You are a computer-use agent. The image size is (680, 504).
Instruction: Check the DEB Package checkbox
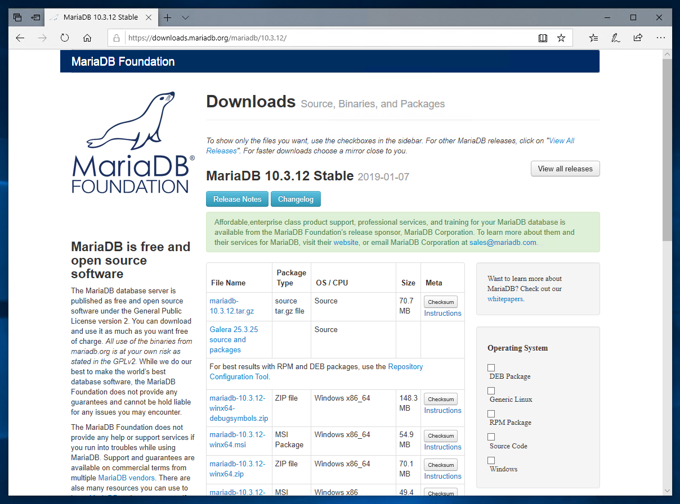click(x=491, y=368)
